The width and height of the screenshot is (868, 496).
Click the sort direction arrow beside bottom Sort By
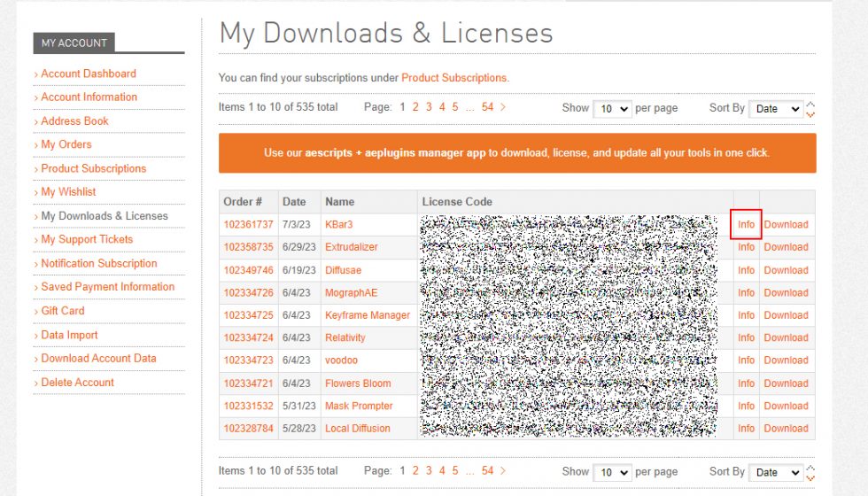click(810, 473)
